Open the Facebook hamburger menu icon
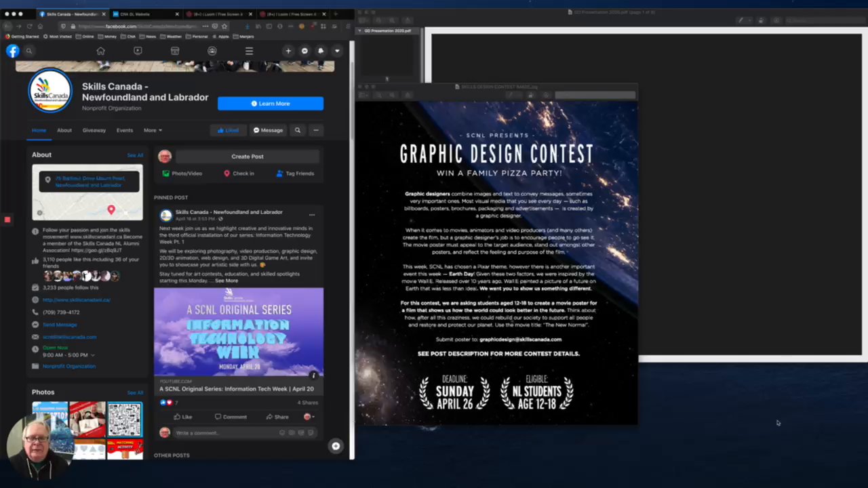 pyautogui.click(x=249, y=51)
